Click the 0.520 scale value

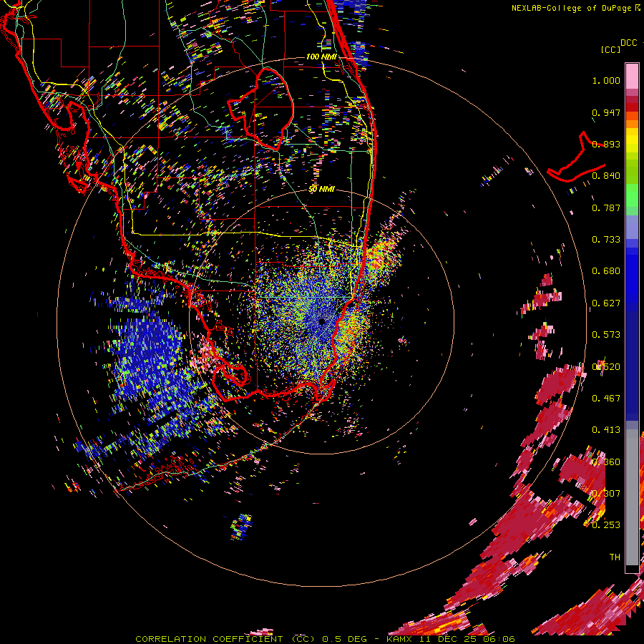pos(606,367)
